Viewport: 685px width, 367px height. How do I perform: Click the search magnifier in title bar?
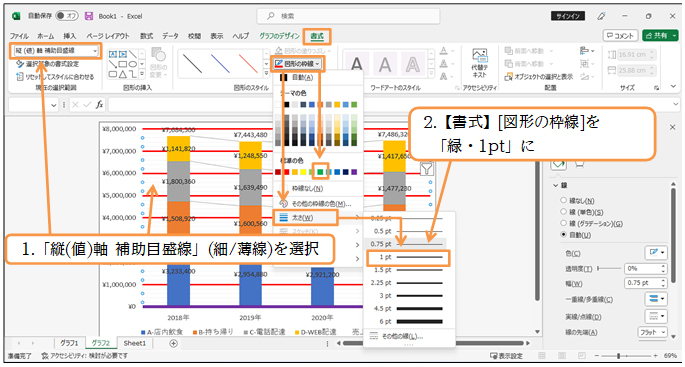coord(271,16)
